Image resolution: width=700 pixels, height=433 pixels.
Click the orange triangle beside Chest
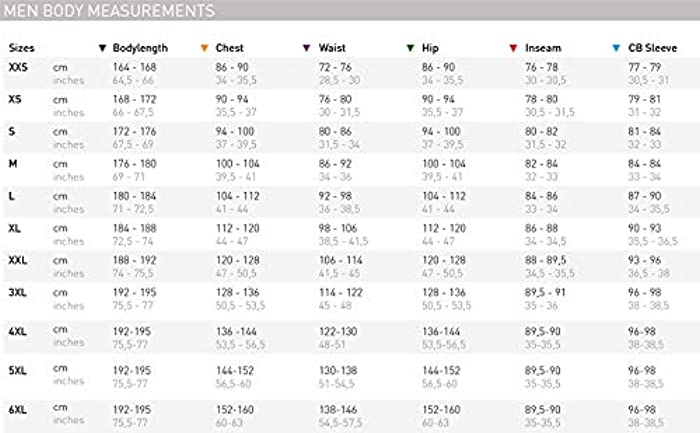point(205,48)
